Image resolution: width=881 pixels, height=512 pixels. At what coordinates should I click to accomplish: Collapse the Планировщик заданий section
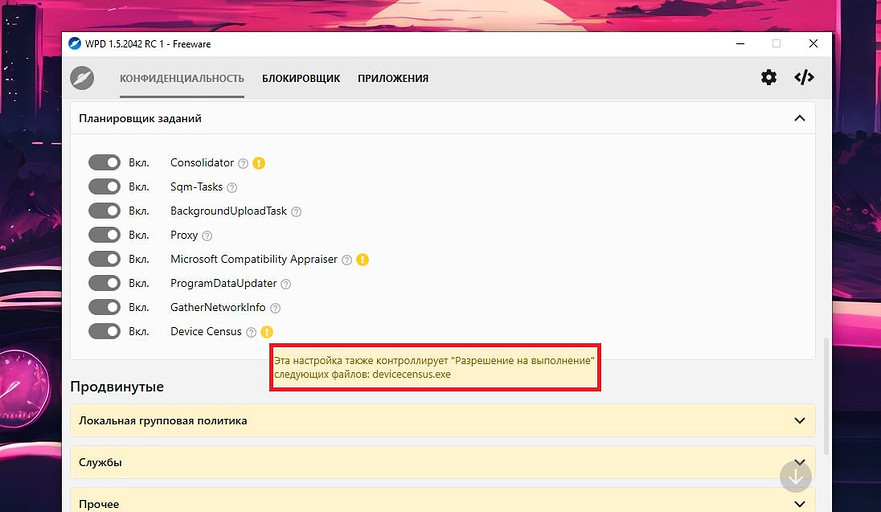coord(799,118)
